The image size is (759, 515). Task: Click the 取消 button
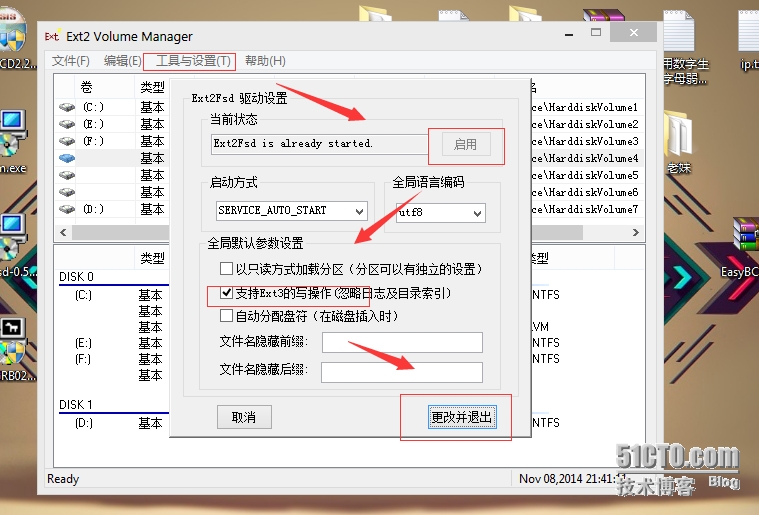tap(244, 417)
